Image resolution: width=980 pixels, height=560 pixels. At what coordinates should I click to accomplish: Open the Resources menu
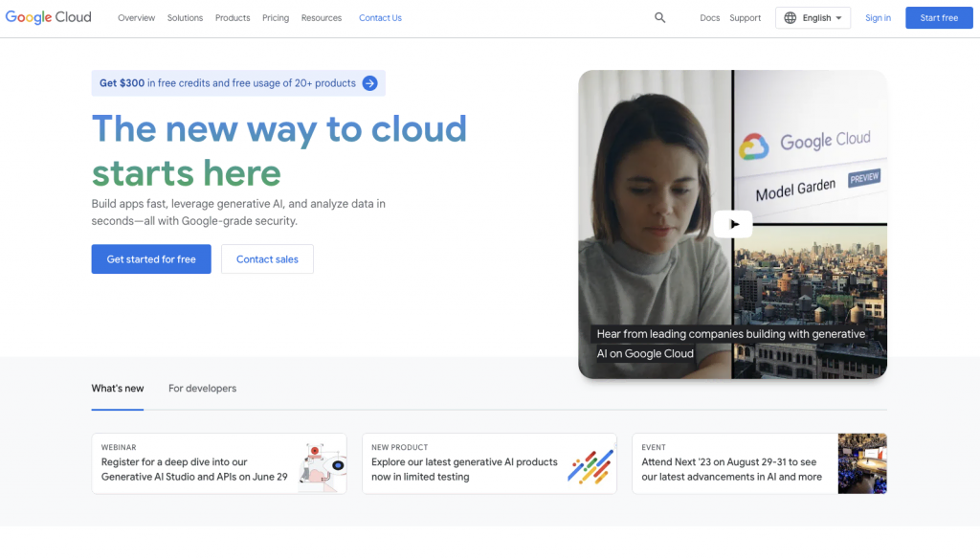[x=321, y=18]
